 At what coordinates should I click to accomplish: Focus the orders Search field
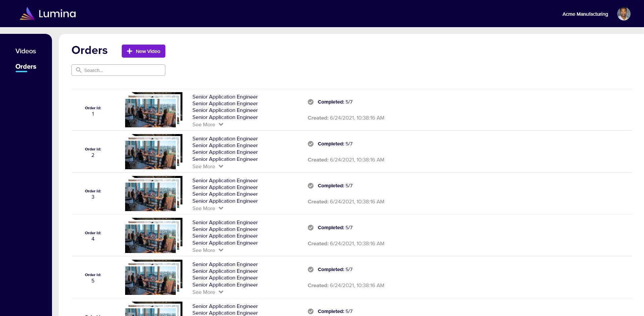click(118, 70)
